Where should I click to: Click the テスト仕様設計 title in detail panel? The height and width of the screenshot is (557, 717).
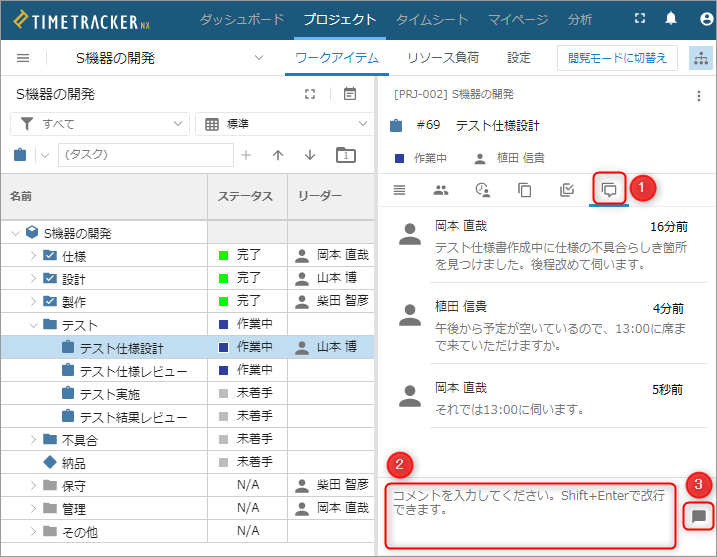498,125
